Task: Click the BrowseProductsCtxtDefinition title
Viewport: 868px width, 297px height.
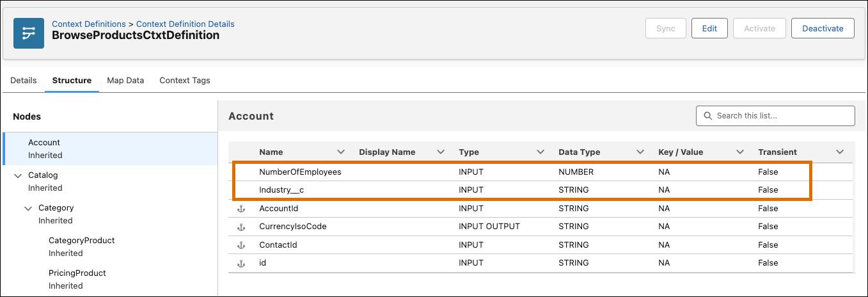Action: tap(136, 35)
